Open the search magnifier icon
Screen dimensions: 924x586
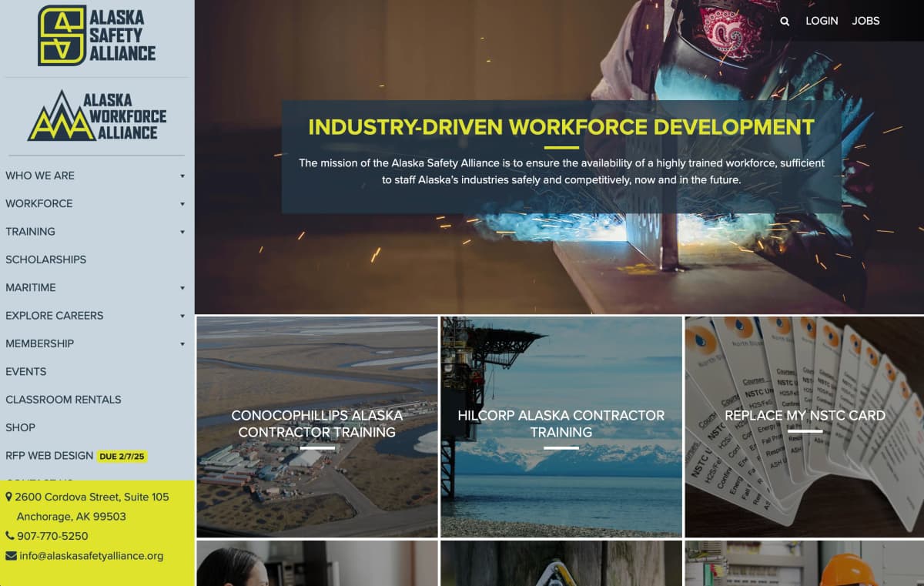[x=785, y=22]
